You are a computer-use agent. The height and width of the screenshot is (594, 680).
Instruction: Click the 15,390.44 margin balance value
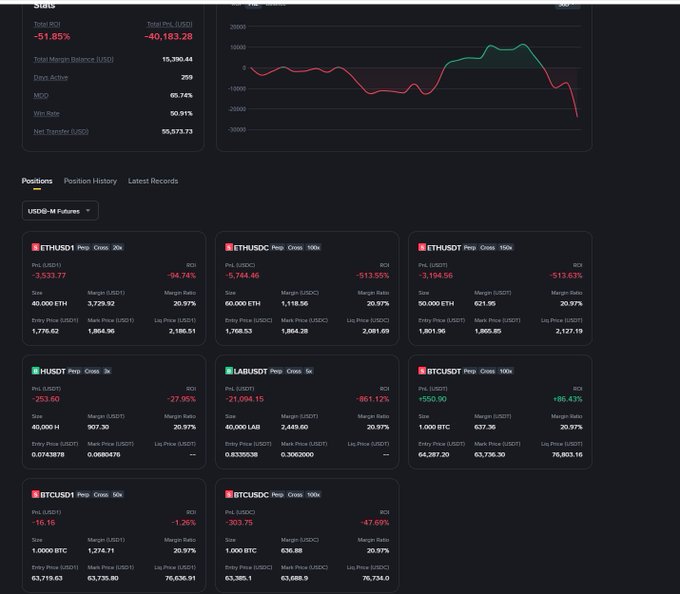[177, 59]
